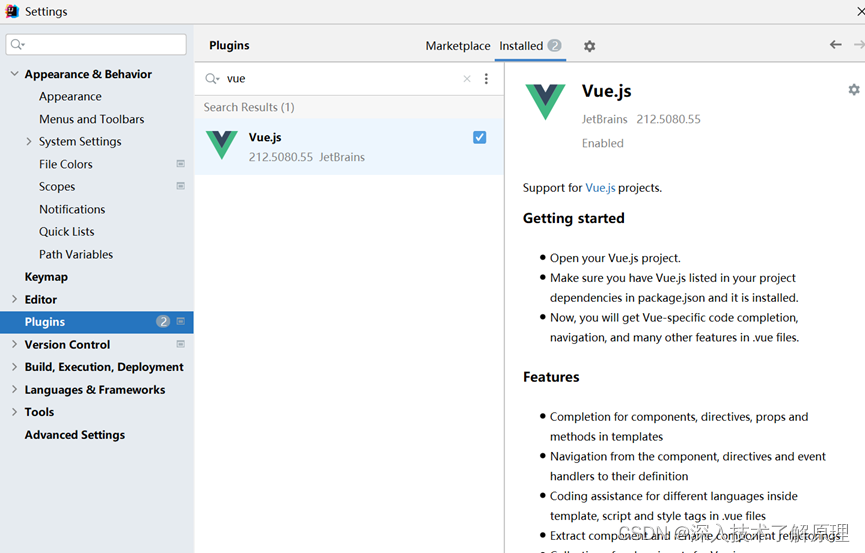Disable the Vue.js plugin checkbox
The height and width of the screenshot is (553, 865).
(x=479, y=137)
